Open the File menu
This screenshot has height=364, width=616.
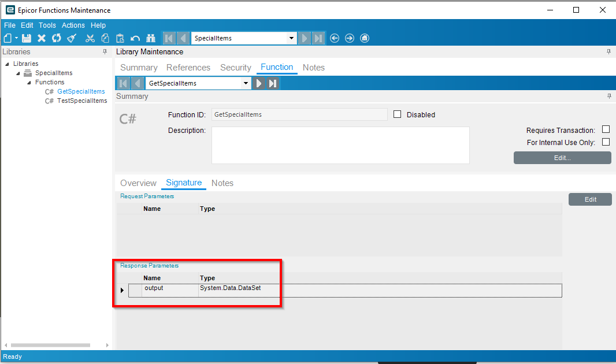click(10, 25)
